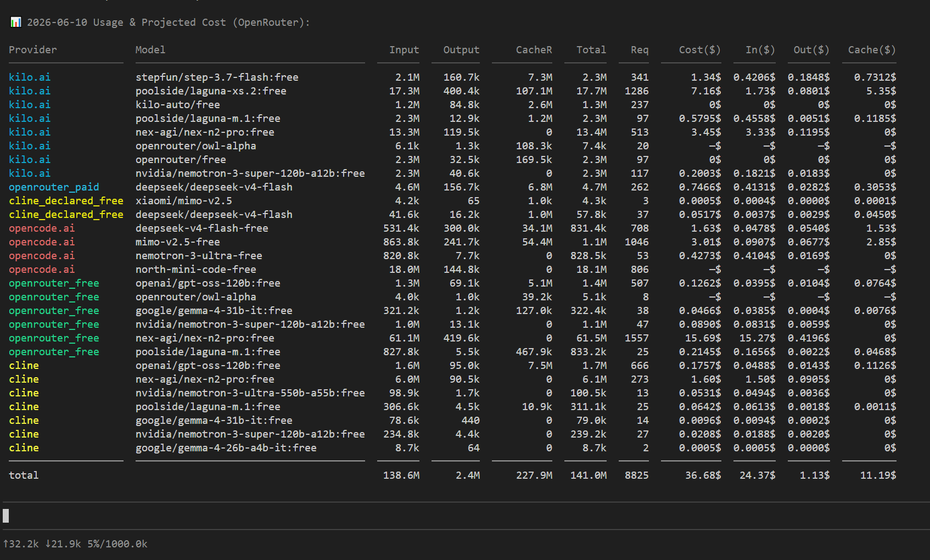Select the 'Input' column header

[404, 50]
